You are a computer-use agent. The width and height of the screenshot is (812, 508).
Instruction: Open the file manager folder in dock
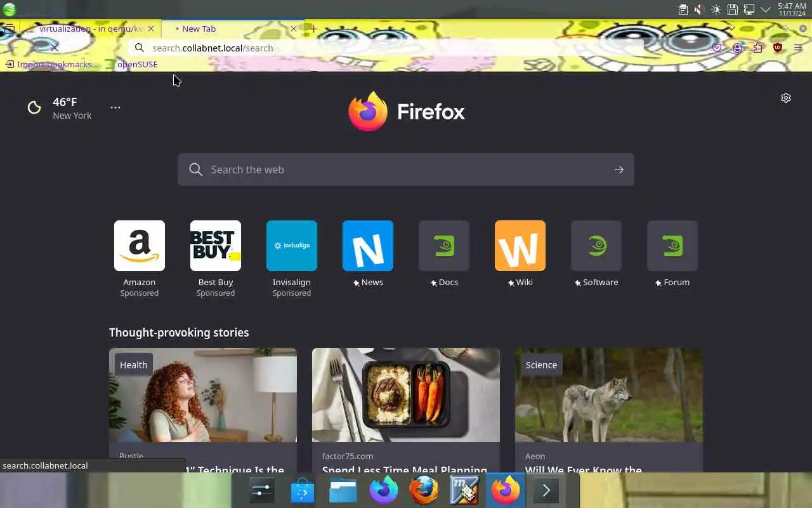click(x=343, y=490)
